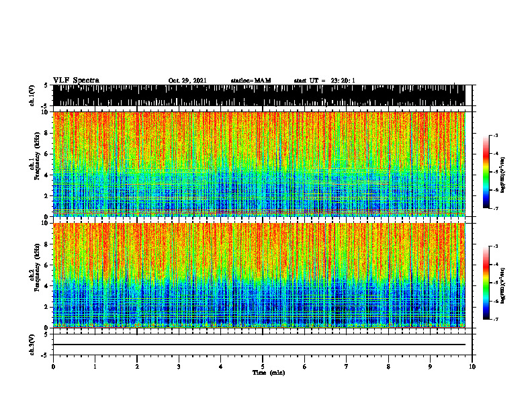Image resolution: width=532 pixels, height=411 pixels.
Task: Select the "start UT = 23:20:1" text
Action: tap(324, 81)
